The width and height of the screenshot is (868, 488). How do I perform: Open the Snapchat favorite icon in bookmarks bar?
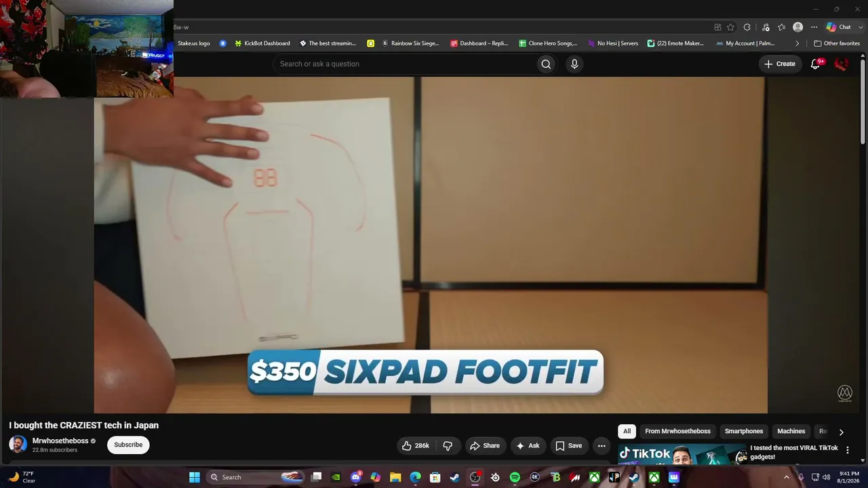(x=370, y=43)
